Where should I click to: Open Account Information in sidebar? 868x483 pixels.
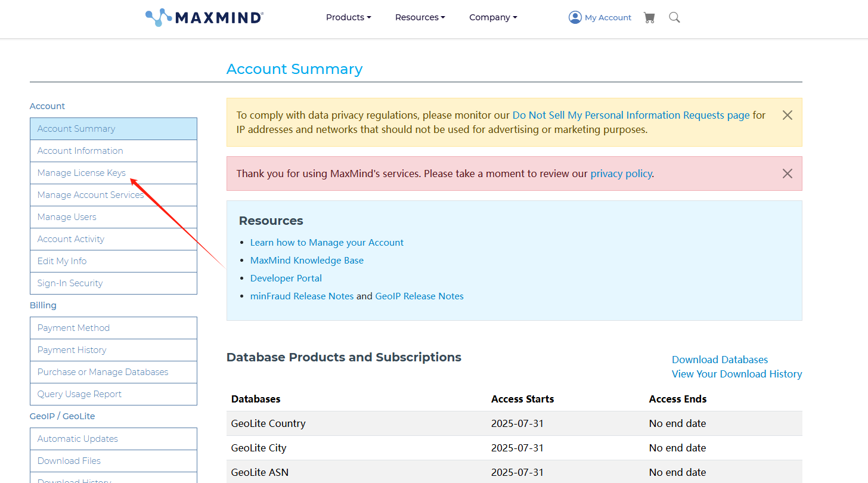113,151
